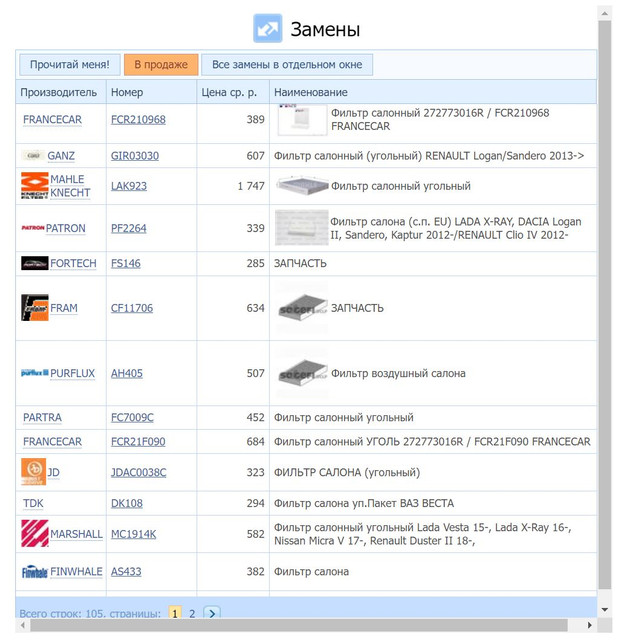Click the 'Фильтр салона уп.Пакет ВАЗ ВЕСТА' description

coord(364,503)
